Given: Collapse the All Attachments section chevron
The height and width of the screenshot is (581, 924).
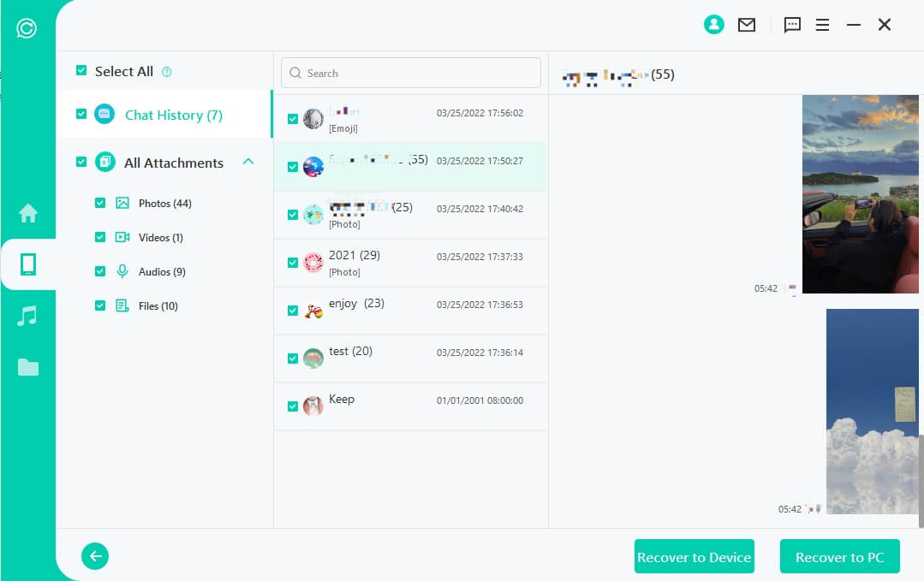Looking at the screenshot, I should point(248,161).
